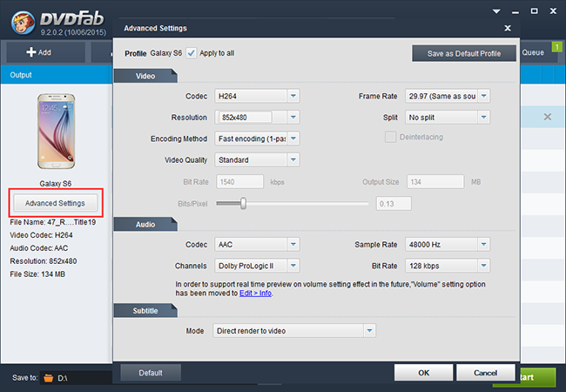Click the Default button
The width and height of the screenshot is (566, 392).
click(151, 373)
